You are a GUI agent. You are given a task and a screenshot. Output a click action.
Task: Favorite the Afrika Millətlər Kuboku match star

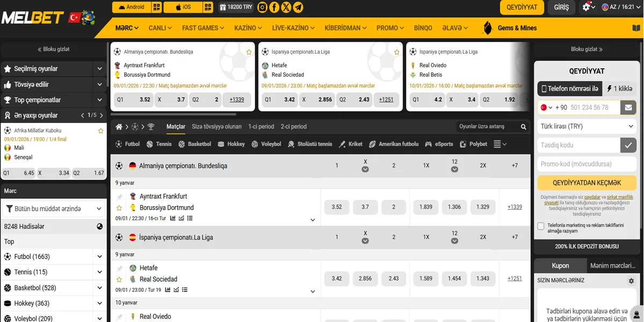pos(100,130)
